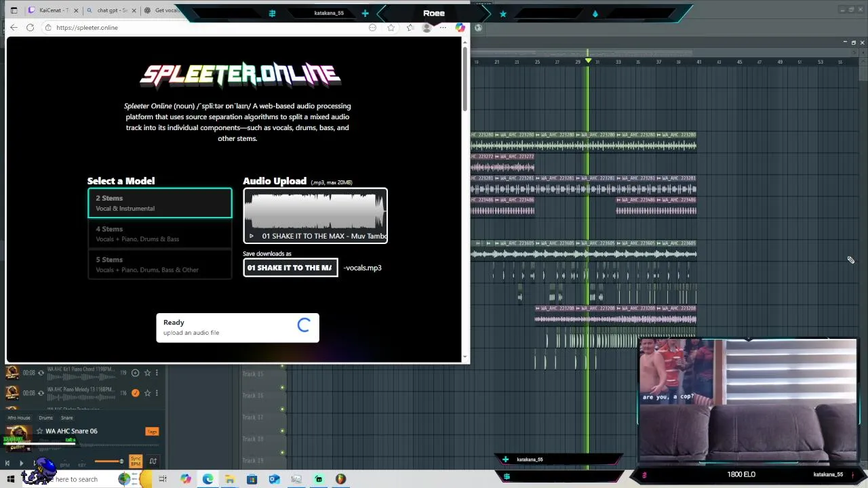Toggle the checked Piano Melody 13 sample
The width and height of the screenshot is (868, 488).
[135, 393]
